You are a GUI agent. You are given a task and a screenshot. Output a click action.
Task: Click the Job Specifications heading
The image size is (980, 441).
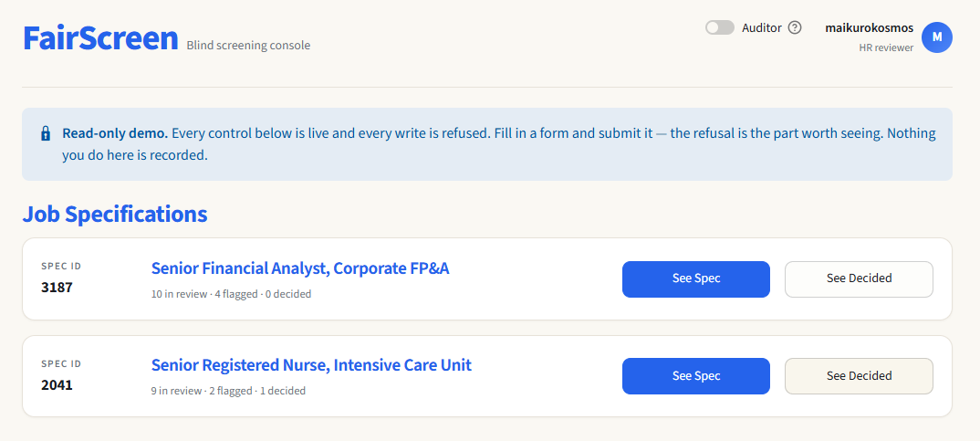[115, 214]
